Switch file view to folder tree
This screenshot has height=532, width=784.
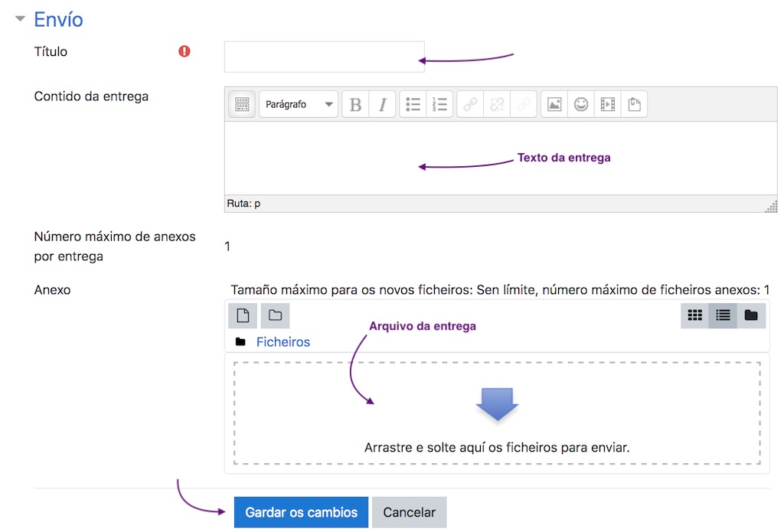click(x=751, y=315)
